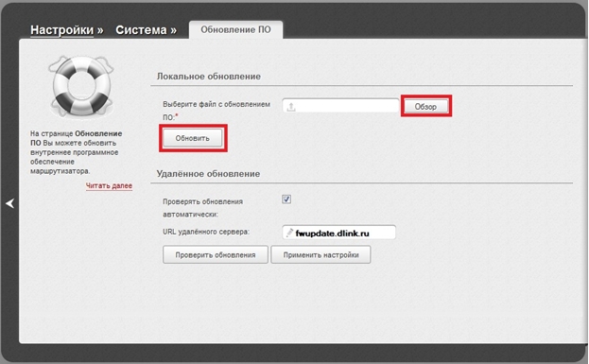Viewport: 589px width, 364px height.
Task: Click the 'Проверять обновления автоматически' label
Action: pyautogui.click(x=203, y=208)
